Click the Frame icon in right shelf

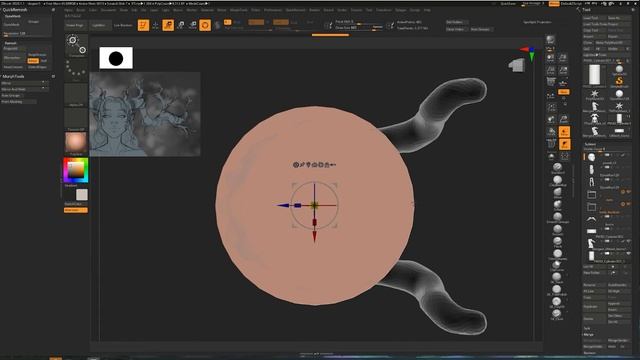point(551,108)
